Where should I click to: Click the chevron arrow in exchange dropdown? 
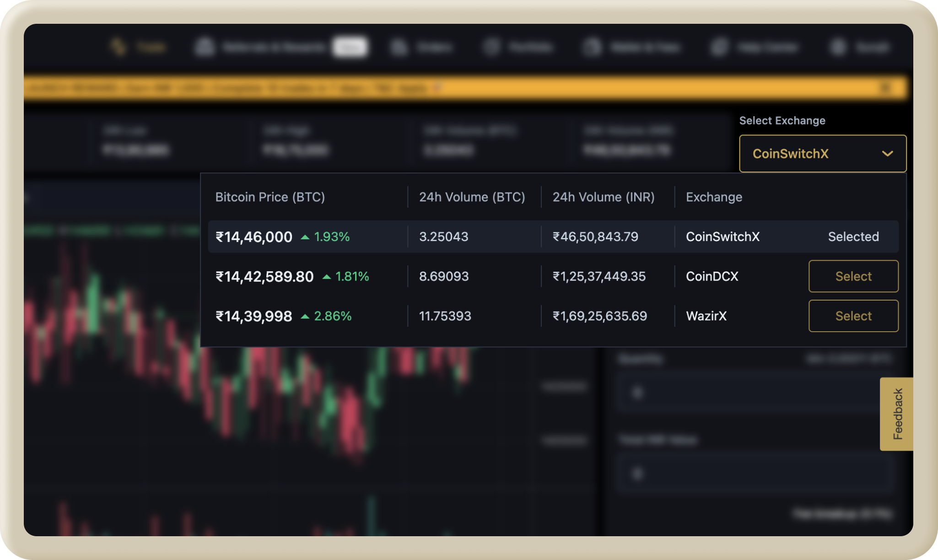point(887,154)
